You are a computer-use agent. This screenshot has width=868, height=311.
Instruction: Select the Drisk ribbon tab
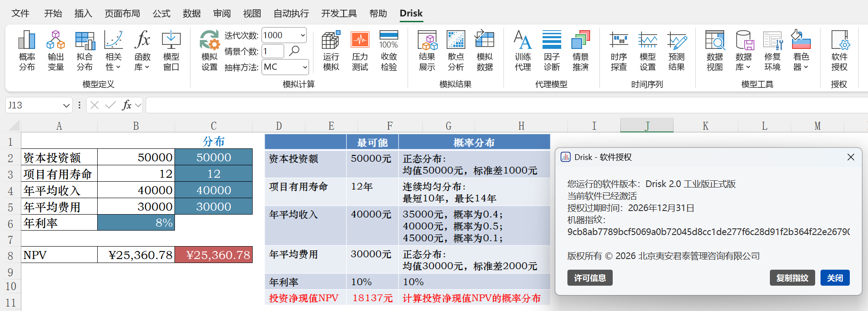[x=411, y=13]
